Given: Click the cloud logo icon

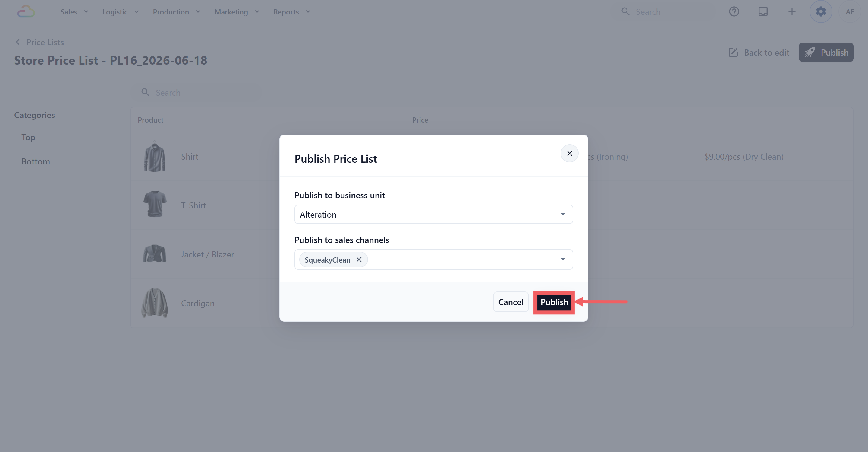Looking at the screenshot, I should tap(26, 12).
